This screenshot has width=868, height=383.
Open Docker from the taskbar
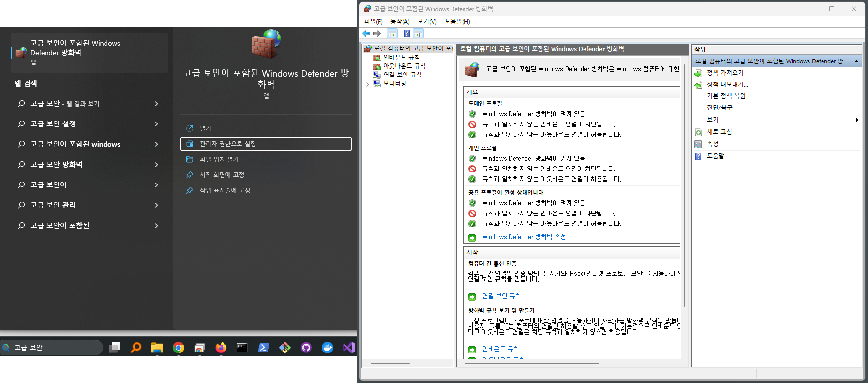click(x=328, y=348)
